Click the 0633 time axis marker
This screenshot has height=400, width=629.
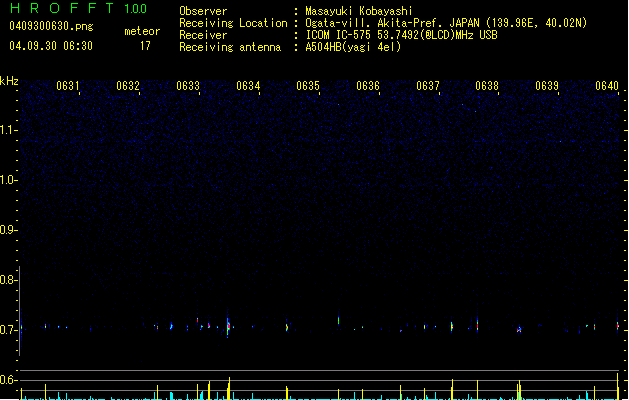coord(188,86)
